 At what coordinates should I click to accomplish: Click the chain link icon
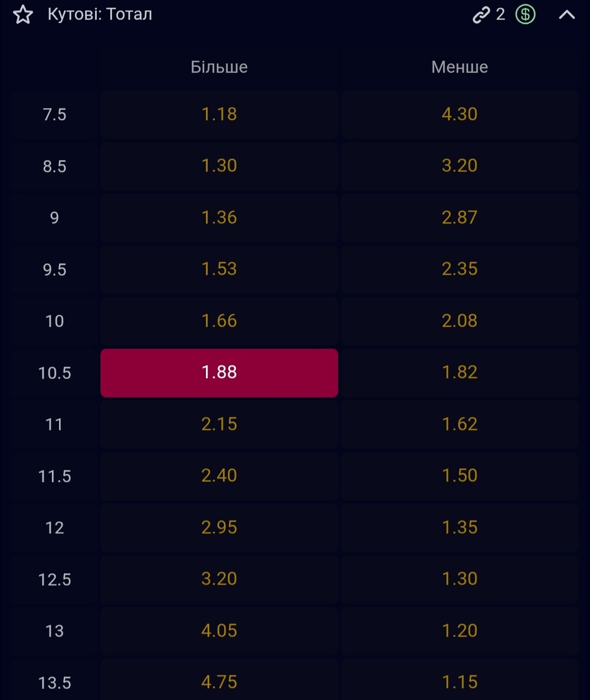point(481,15)
